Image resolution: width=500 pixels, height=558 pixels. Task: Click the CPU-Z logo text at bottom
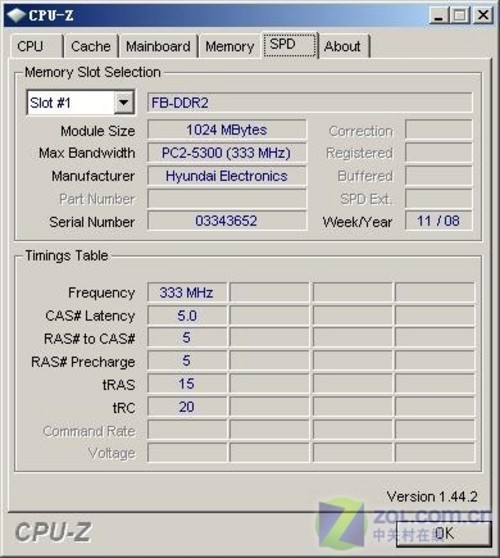point(53,533)
